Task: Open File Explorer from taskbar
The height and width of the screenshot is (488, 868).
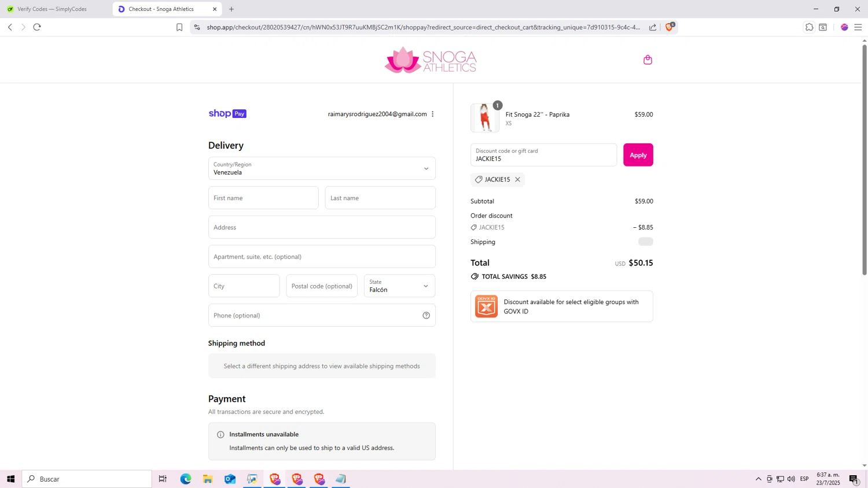Action: pos(208,479)
